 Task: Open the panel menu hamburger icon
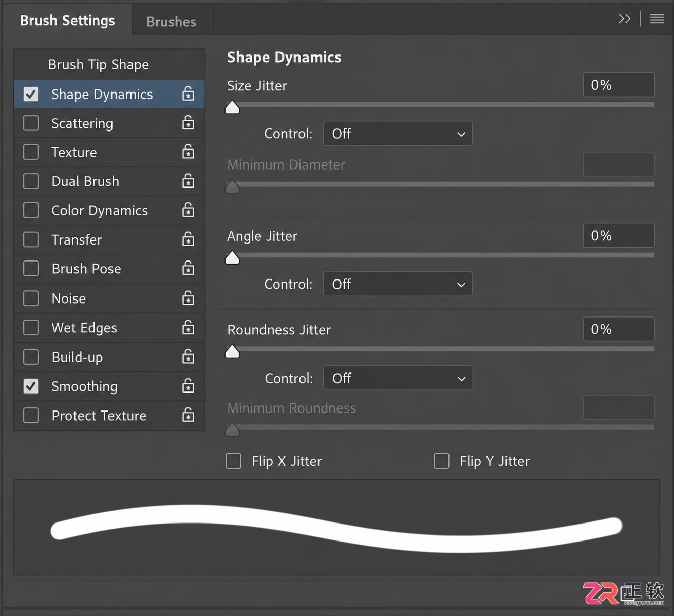tap(657, 19)
